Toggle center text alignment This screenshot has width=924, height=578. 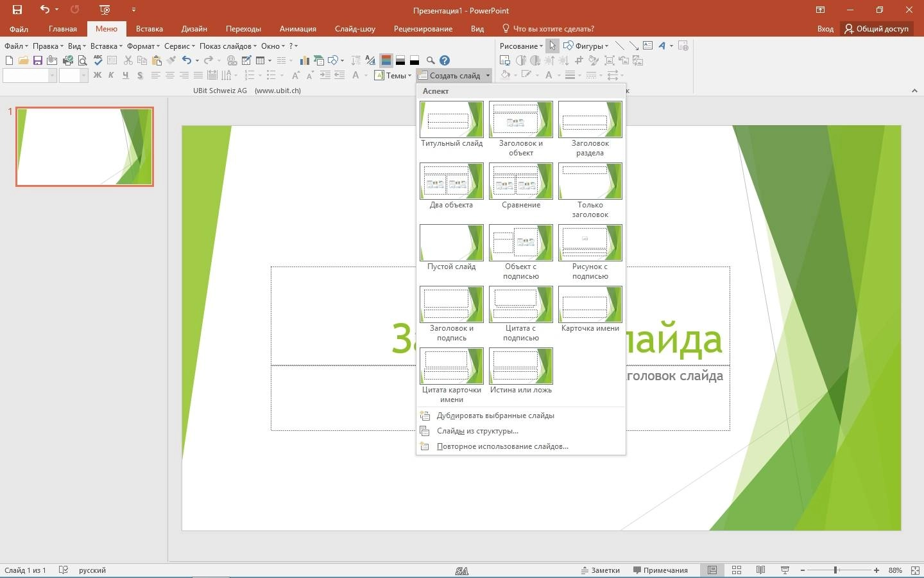click(x=169, y=75)
